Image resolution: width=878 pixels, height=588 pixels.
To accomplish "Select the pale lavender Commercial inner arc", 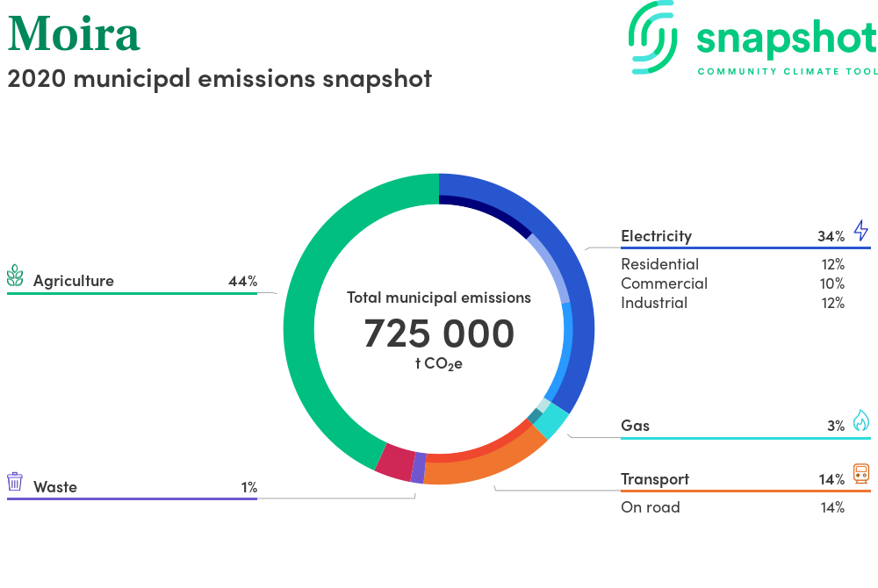I will pos(552,266).
